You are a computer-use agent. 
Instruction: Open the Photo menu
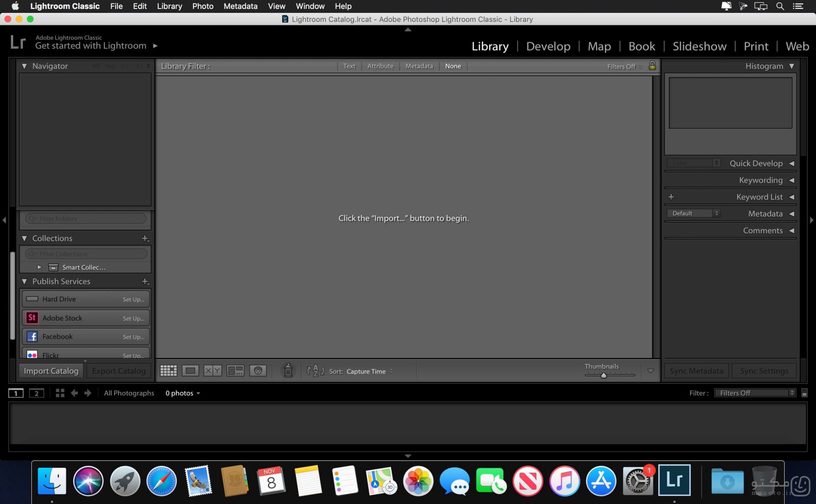tap(203, 6)
